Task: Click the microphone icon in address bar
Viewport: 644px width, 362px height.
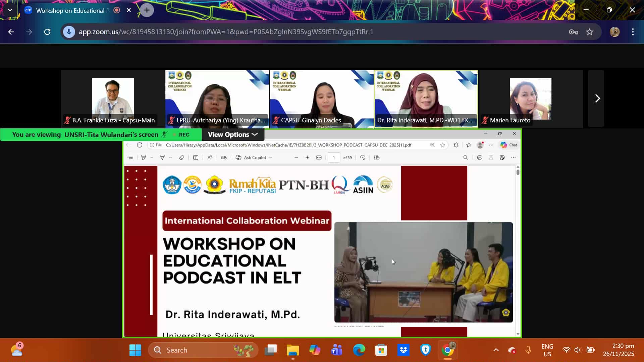Action: (69, 32)
